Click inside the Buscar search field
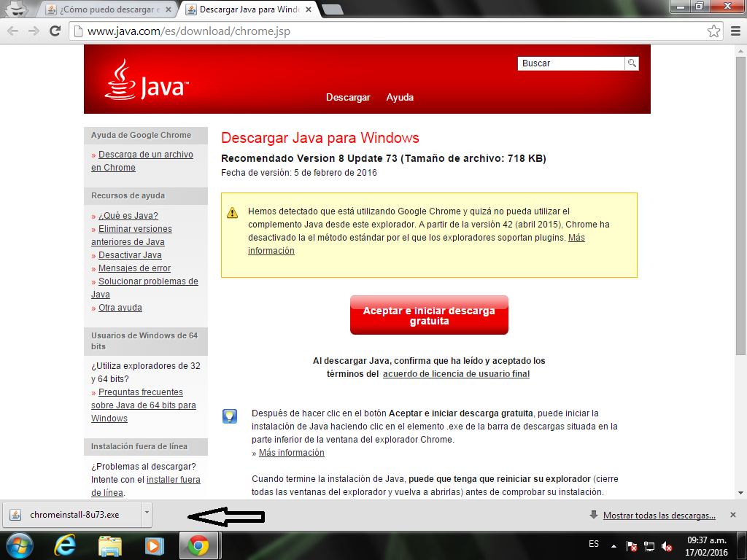This screenshot has height=560, width=747. [x=569, y=63]
